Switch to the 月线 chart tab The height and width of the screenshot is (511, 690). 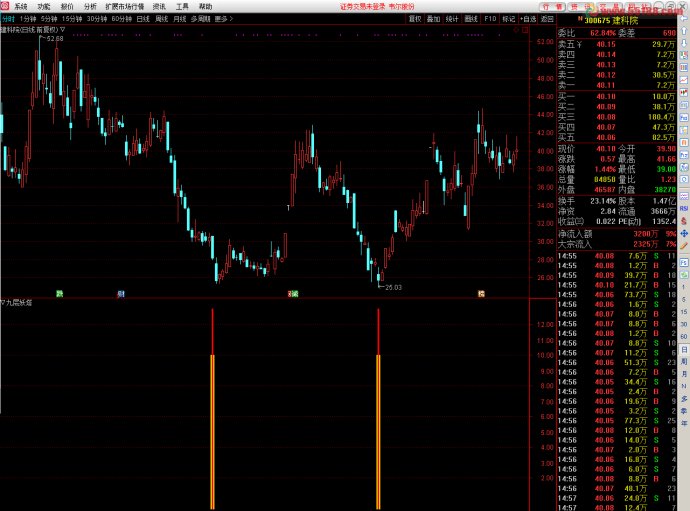click(180, 19)
